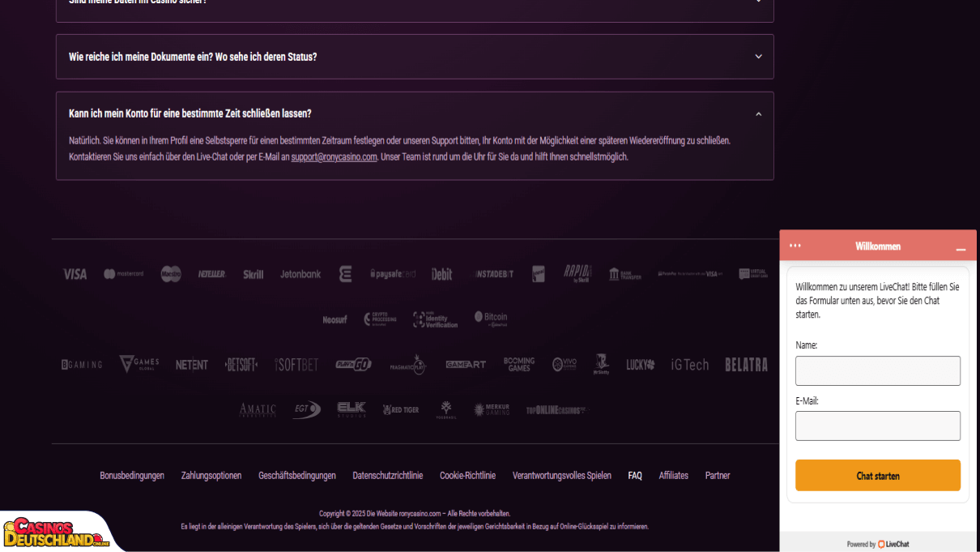This screenshot has height=552, width=980.
Task: Select the Red Tiger provider logo
Action: (401, 410)
